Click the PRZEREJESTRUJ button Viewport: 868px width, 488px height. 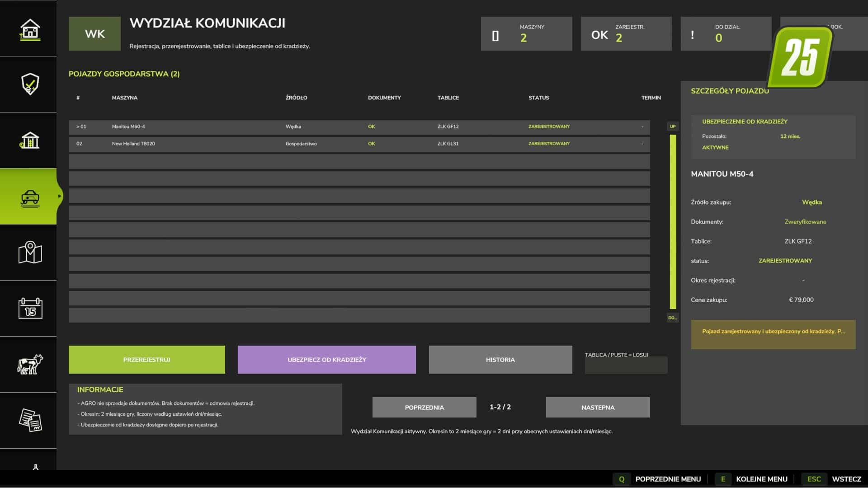click(x=147, y=360)
